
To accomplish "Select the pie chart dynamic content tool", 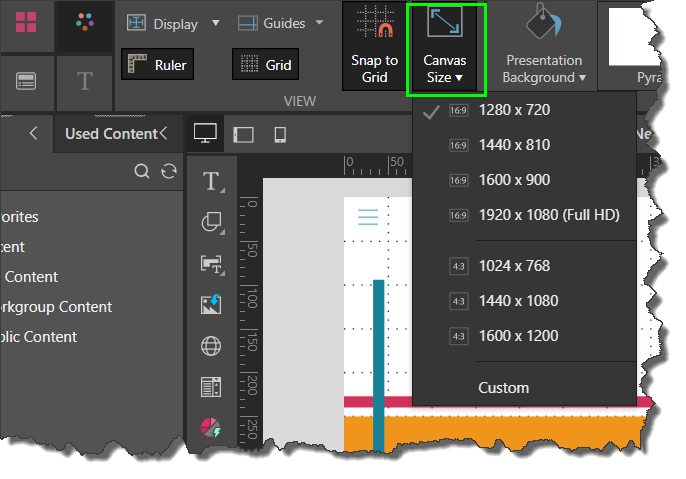I will pos(211,427).
